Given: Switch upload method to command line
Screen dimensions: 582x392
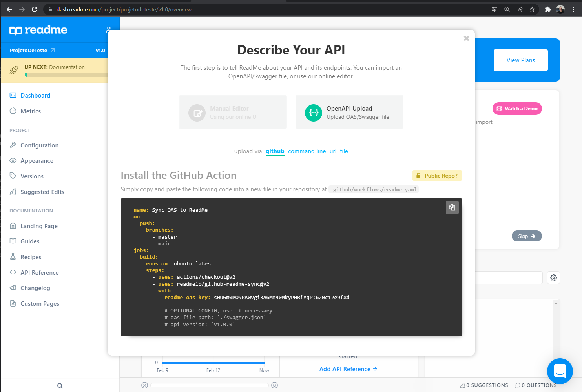Looking at the screenshot, I should [x=307, y=151].
